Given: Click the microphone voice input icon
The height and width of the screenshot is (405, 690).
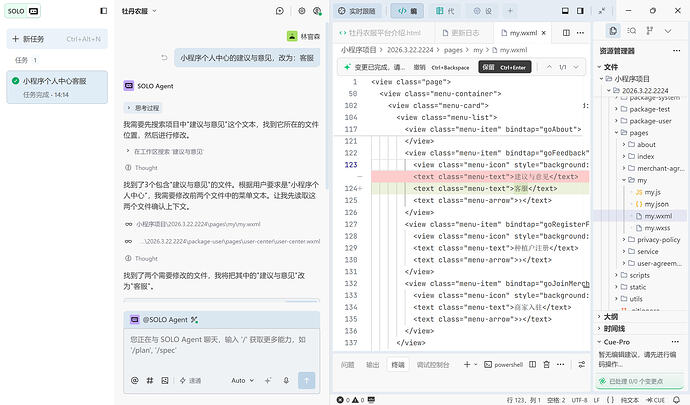Looking at the screenshot, I should tap(286, 380).
